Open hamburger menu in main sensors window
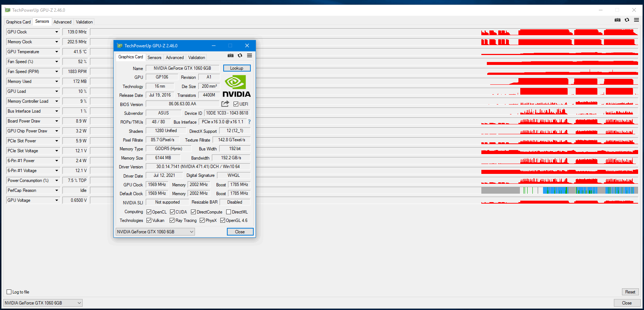This screenshot has height=310, width=644. point(637,20)
